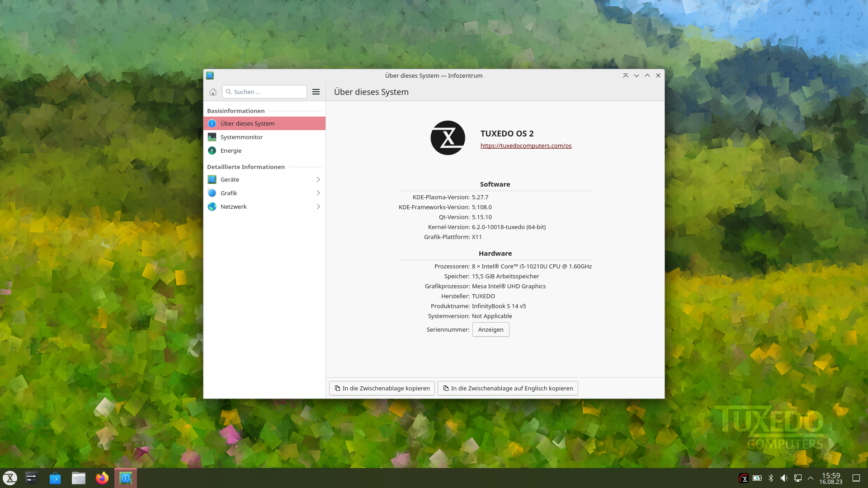This screenshot has height=488, width=868.
Task: Expand hidden system tray icons
Action: pos(811,478)
